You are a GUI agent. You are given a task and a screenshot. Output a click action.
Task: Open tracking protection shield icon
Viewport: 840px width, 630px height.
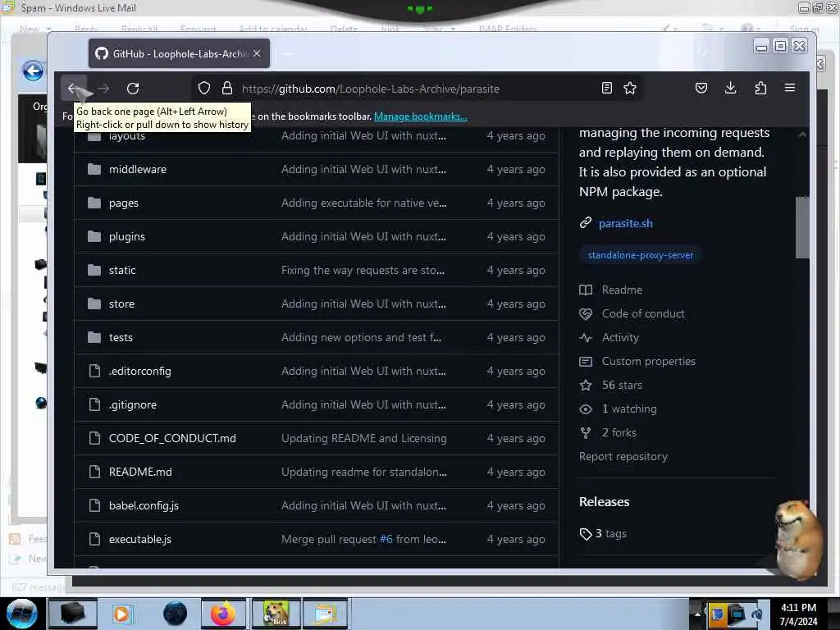[204, 89]
